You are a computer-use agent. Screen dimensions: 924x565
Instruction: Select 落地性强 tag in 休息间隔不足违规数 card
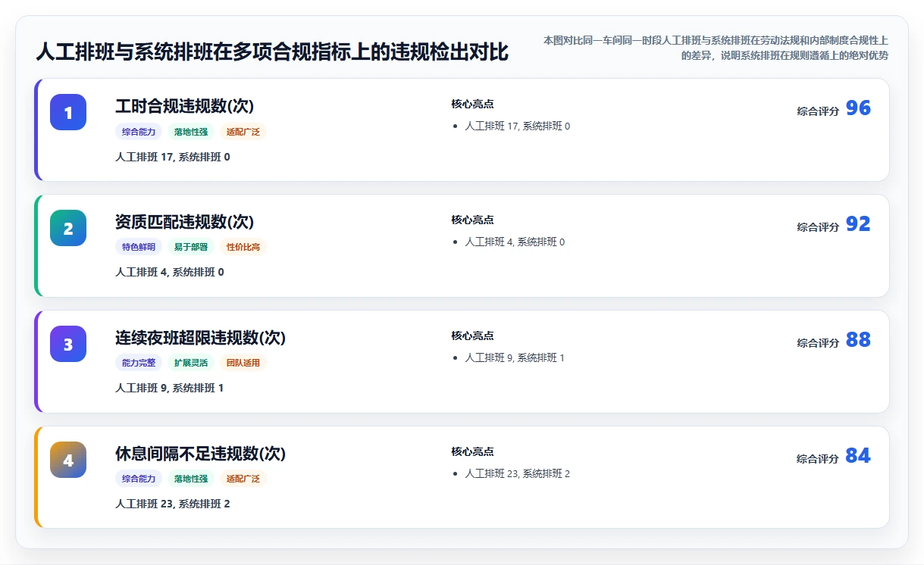pyautogui.click(x=191, y=479)
